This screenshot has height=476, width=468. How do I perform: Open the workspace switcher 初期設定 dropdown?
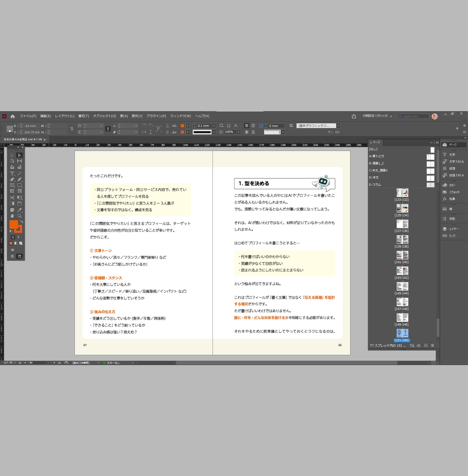click(x=377, y=116)
